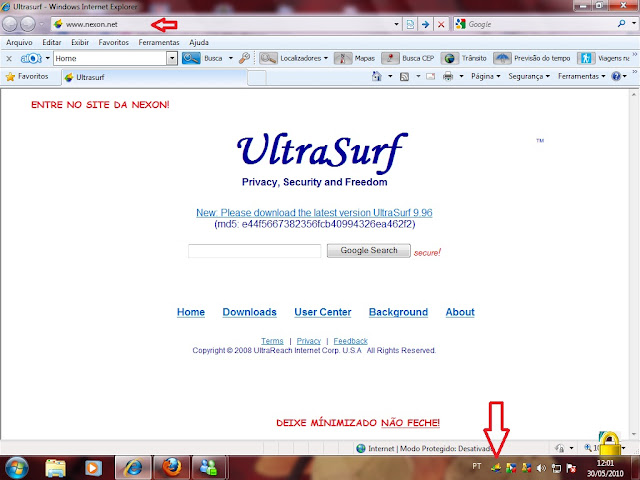Open a new blank tab
Screen dimensions: 640x480
257,78
